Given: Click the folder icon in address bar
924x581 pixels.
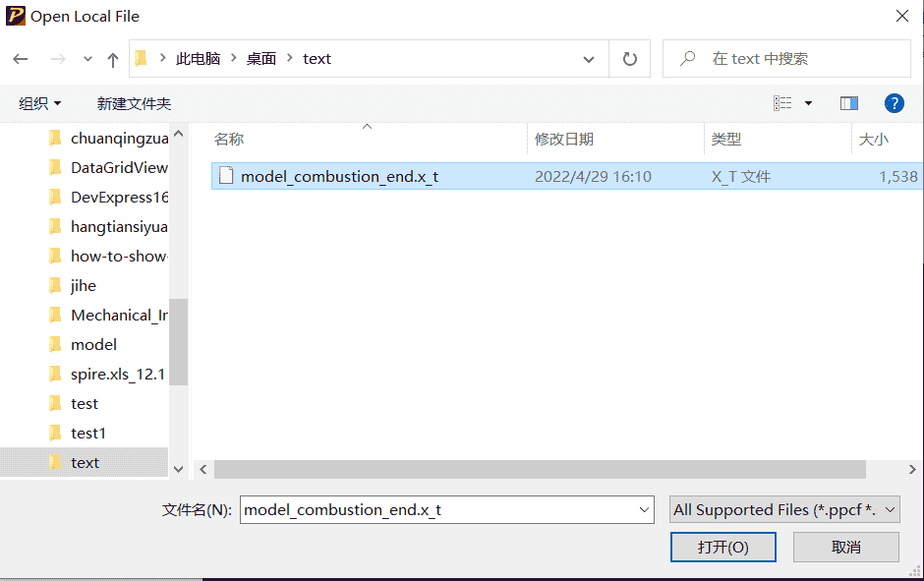Looking at the screenshot, I should click(141, 58).
